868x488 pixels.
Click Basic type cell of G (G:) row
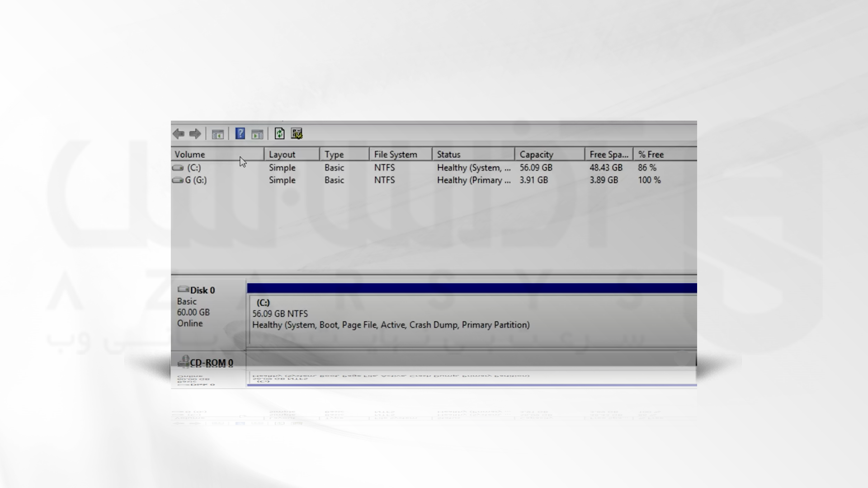[334, 180]
